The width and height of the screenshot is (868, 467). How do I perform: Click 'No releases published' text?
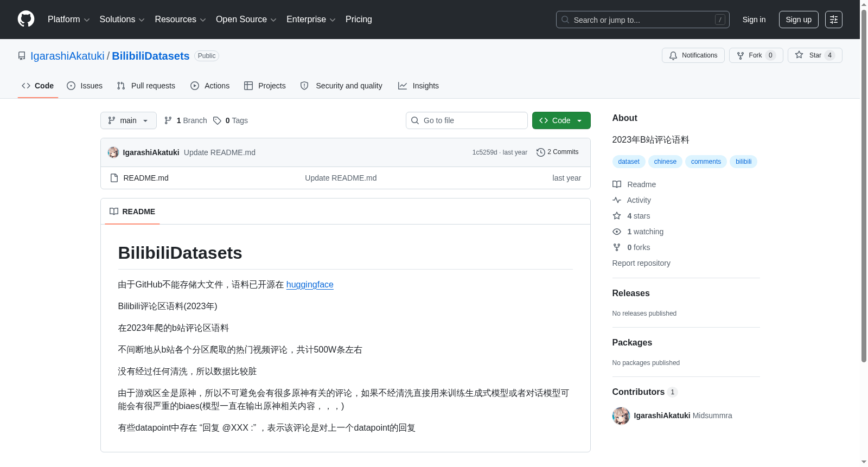(x=644, y=314)
